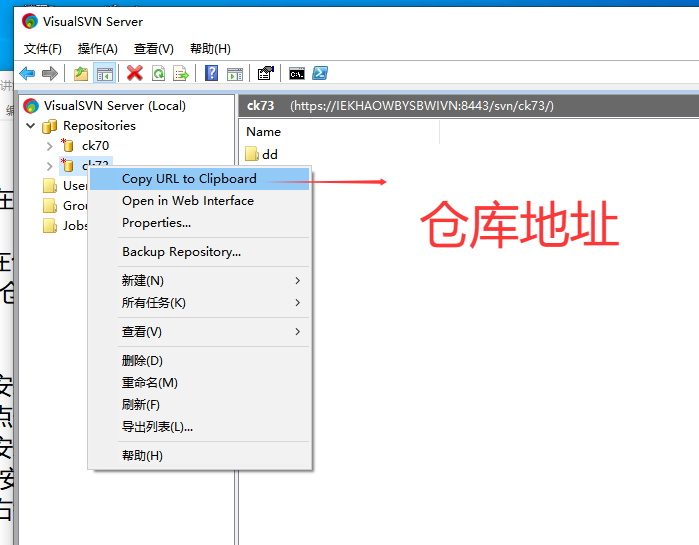The height and width of the screenshot is (545, 699).
Task: Choose 刷新(F) from context menu
Action: tap(199, 405)
